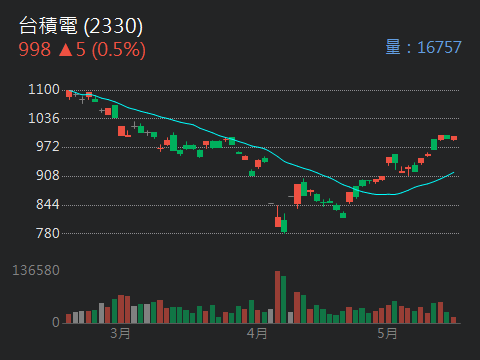
Task: Click the 780 price axis label
Action: click(48, 233)
